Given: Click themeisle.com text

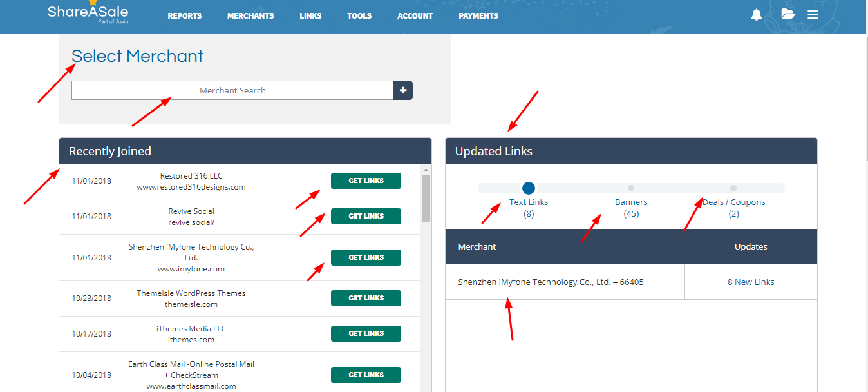Looking at the screenshot, I should coord(191,304).
